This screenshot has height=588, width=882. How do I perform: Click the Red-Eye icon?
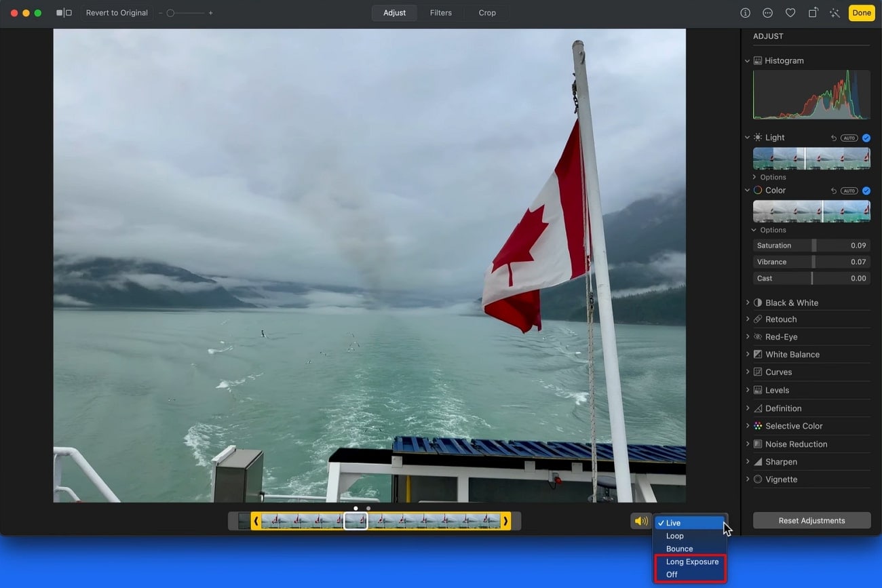coord(758,336)
